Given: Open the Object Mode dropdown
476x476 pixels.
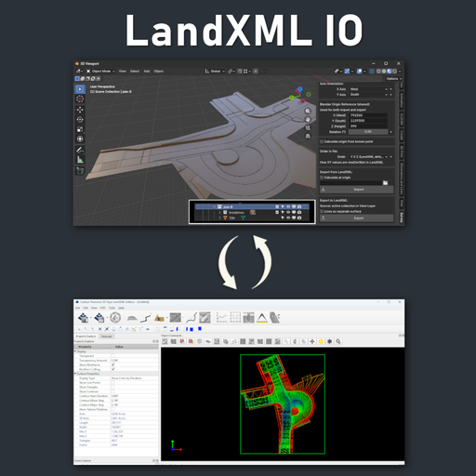Looking at the screenshot, I should click(x=100, y=72).
